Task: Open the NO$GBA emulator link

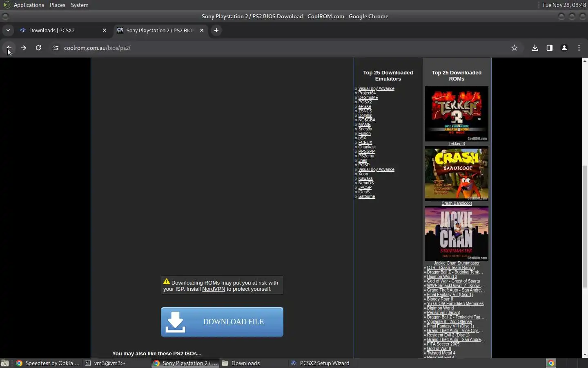Action: tap(367, 120)
